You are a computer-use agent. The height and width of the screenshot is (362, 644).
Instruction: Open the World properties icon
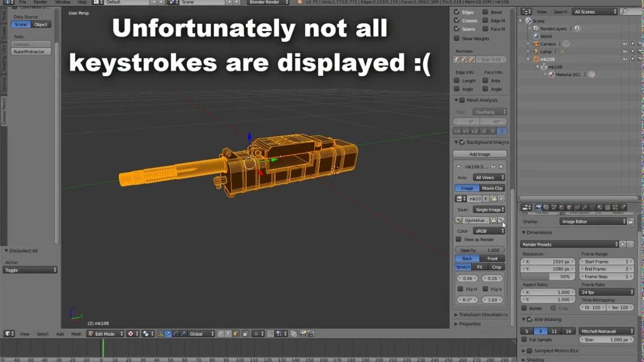[x=561, y=207]
